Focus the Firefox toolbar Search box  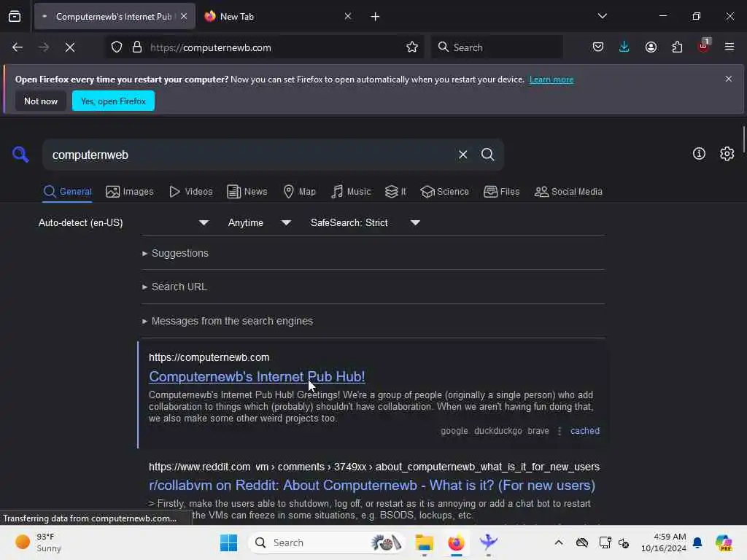(x=497, y=47)
